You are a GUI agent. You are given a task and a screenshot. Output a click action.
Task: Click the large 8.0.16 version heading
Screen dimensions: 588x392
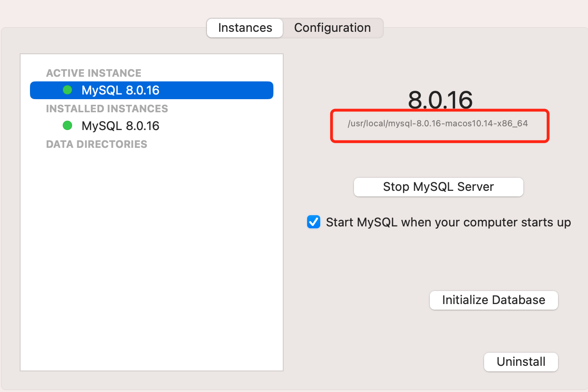440,99
